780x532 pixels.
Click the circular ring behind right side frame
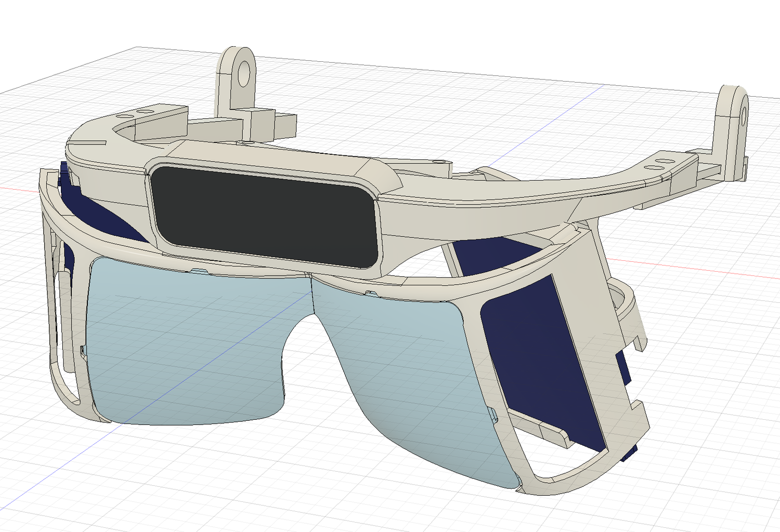pos(624,296)
